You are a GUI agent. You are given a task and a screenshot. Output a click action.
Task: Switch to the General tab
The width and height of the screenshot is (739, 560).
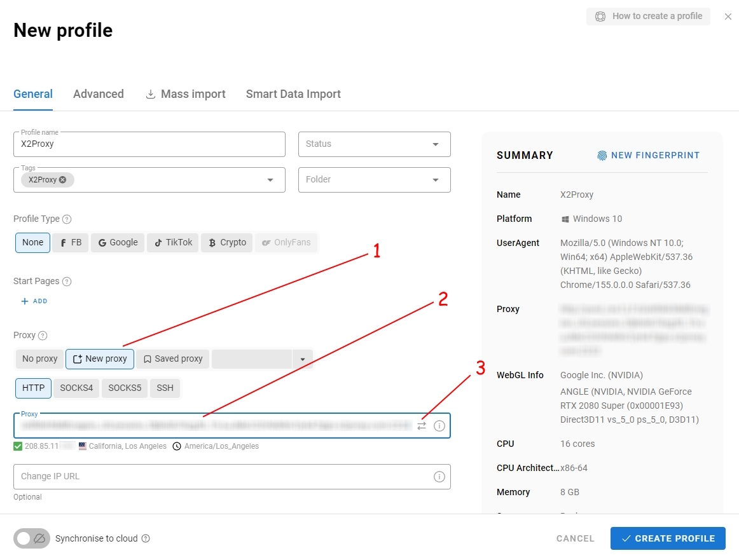(x=33, y=94)
